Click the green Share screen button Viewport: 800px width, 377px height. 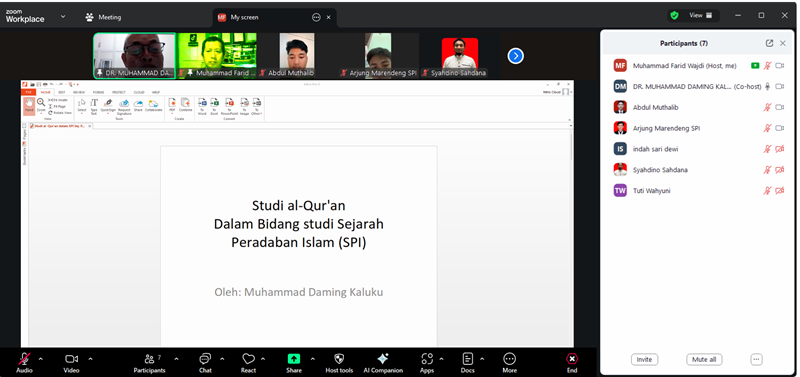(x=294, y=363)
